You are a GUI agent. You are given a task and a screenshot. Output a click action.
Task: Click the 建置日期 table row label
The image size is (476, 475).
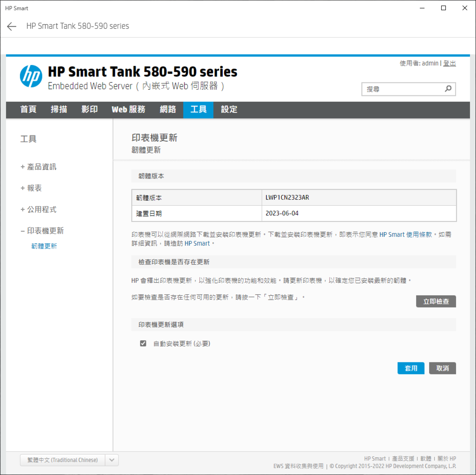point(149,214)
